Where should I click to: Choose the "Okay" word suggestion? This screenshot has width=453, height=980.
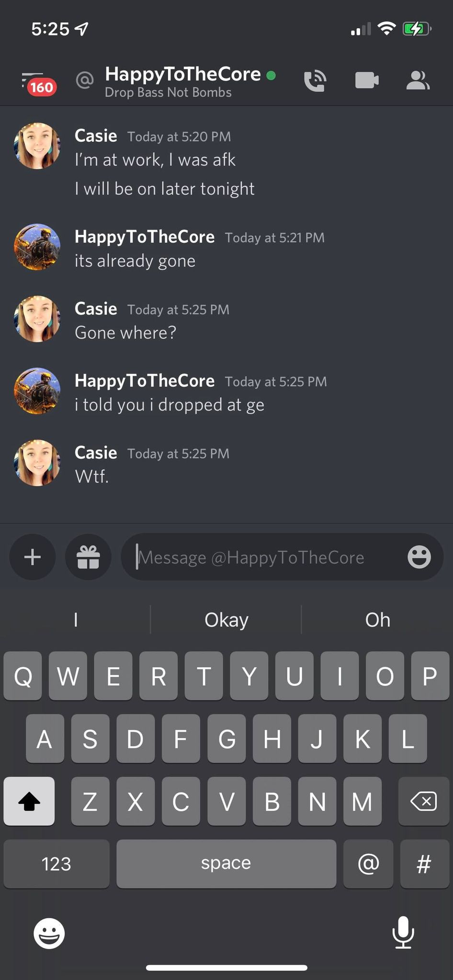pyautogui.click(x=226, y=620)
